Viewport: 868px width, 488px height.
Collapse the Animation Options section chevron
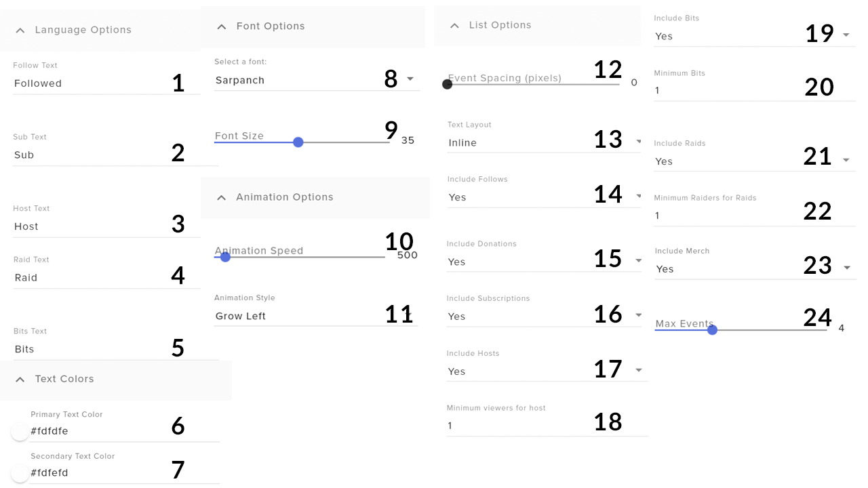coord(221,197)
